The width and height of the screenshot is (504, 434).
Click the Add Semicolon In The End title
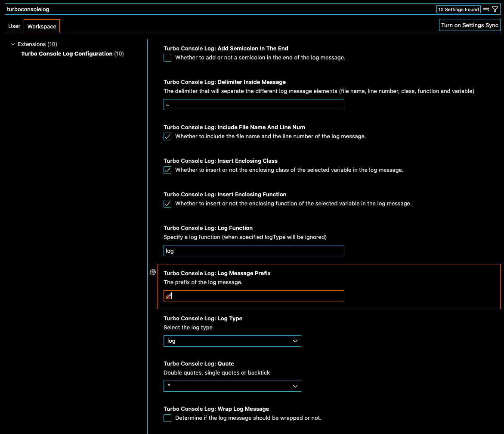coord(226,49)
